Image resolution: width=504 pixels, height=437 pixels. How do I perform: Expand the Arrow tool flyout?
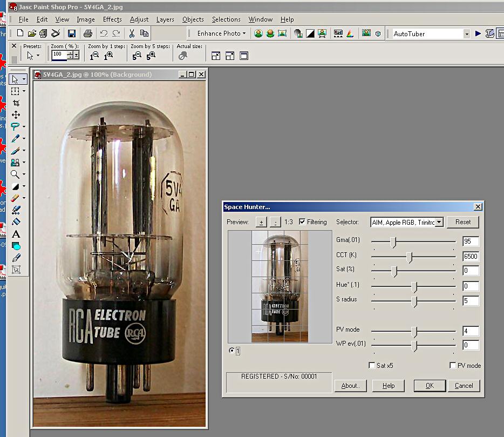point(24,79)
